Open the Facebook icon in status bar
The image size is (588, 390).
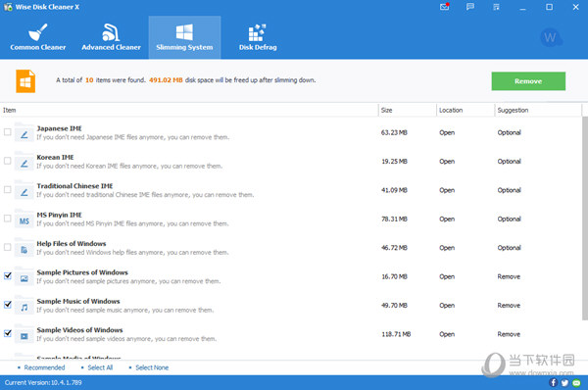pos(553,382)
